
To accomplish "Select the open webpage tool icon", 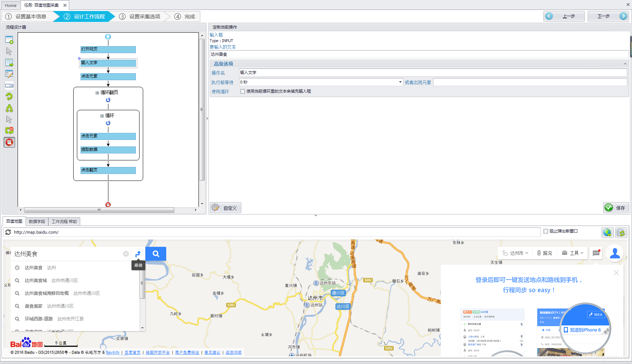I will [9, 40].
